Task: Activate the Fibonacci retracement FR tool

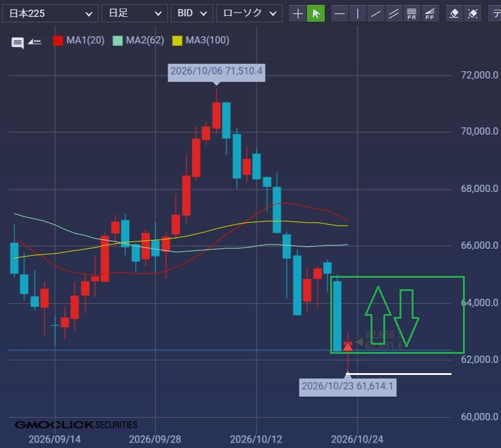Action: (412, 13)
